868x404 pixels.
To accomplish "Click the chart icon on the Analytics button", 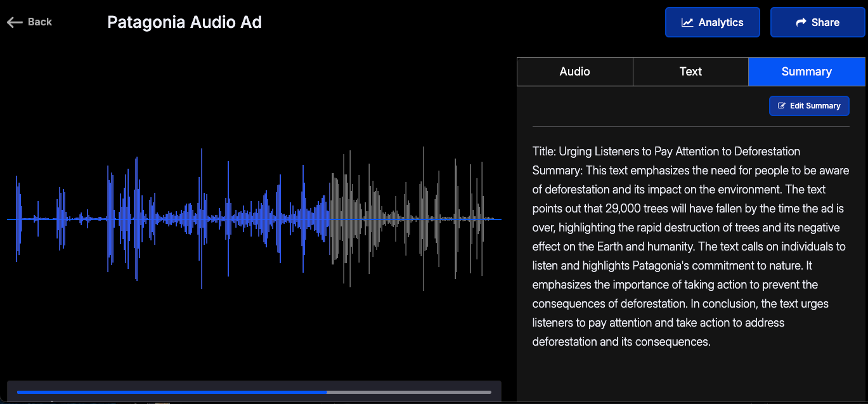I will [687, 22].
